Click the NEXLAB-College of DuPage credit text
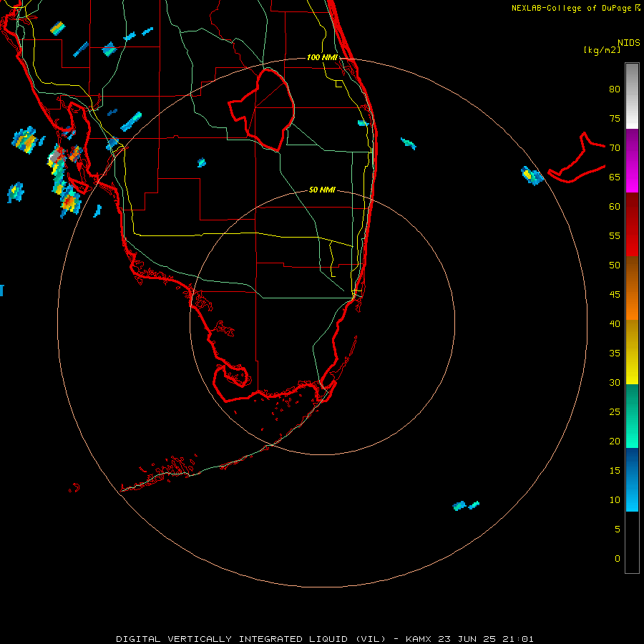The image size is (644, 644). coord(571,8)
